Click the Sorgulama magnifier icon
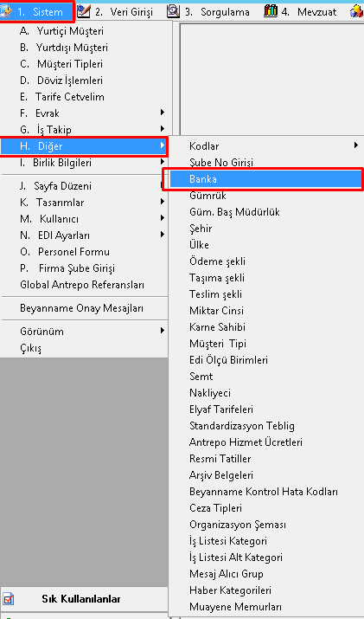Viewport: 364px width, 619px height. click(173, 12)
